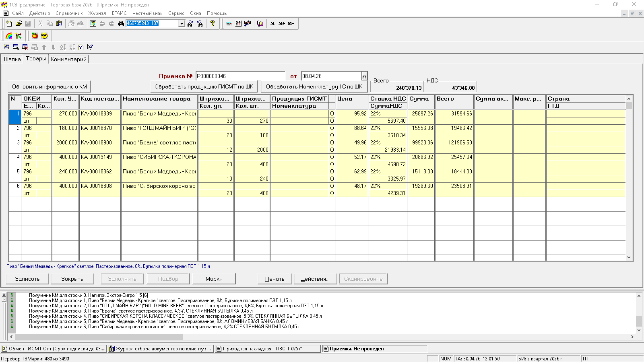644x362 pixels.
Task: Open the Честный знак menu
Action: 147,13
